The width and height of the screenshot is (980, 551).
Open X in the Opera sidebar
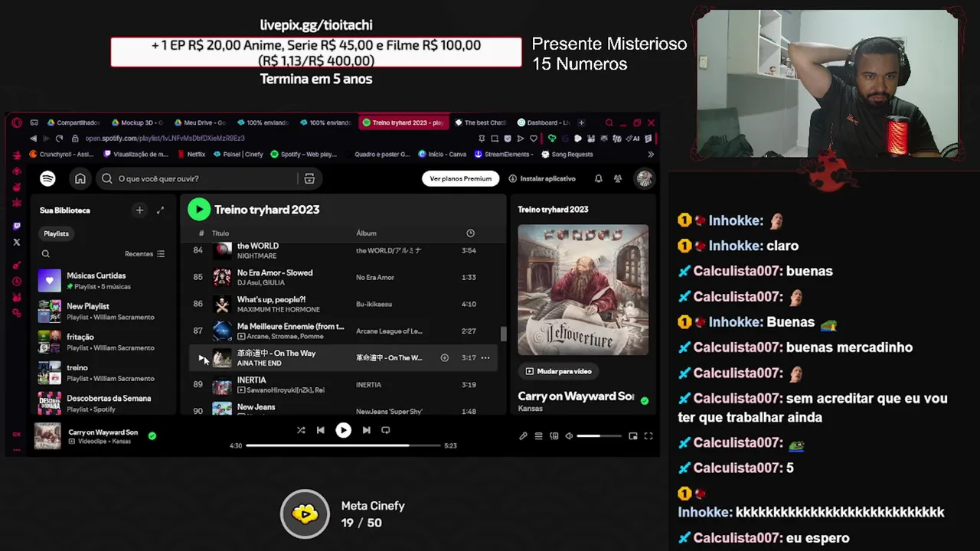(x=17, y=243)
